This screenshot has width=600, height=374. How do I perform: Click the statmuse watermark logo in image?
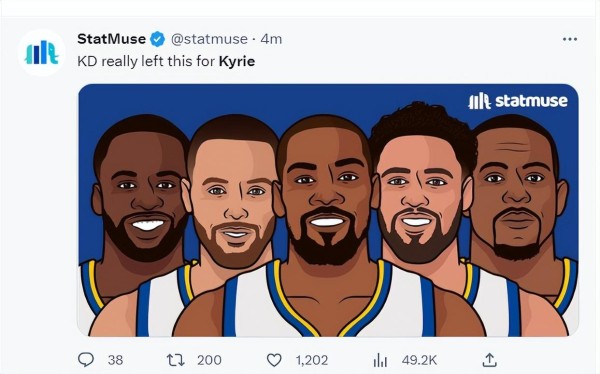click(518, 101)
